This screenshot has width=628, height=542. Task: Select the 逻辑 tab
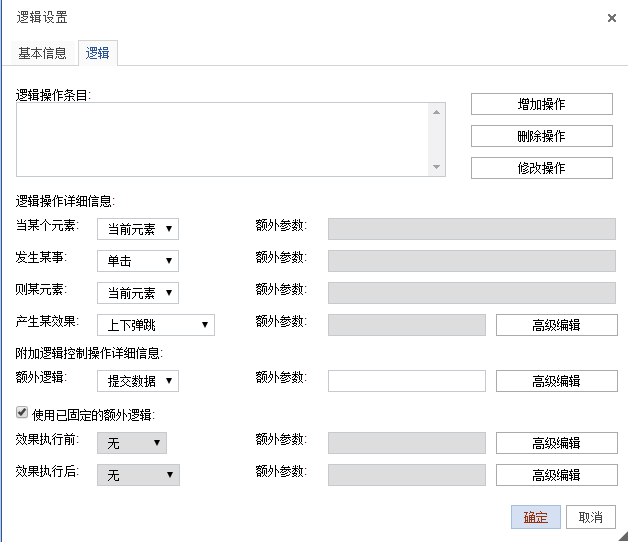[98, 53]
